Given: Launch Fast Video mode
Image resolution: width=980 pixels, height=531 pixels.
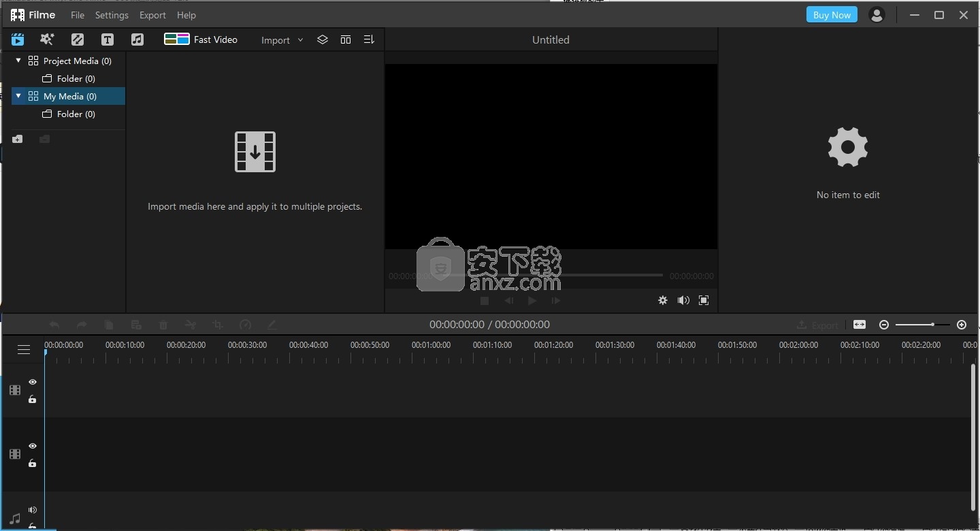Looking at the screenshot, I should pos(201,39).
